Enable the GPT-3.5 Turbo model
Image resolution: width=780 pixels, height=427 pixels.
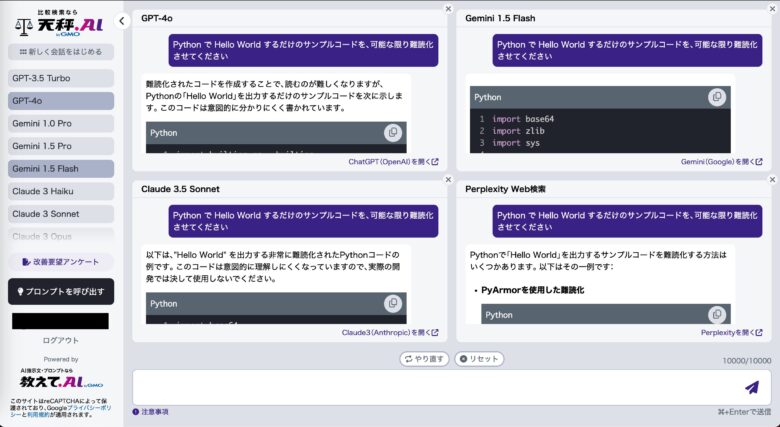pyautogui.click(x=61, y=78)
